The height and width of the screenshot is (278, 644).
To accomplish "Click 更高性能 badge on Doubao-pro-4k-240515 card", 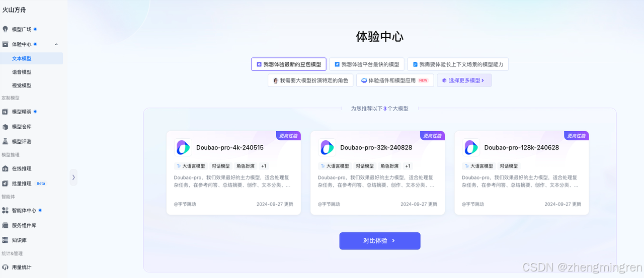I will pyautogui.click(x=288, y=135).
